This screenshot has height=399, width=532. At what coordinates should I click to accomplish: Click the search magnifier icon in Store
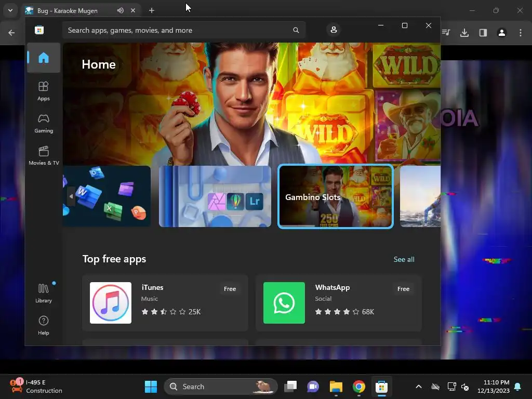296,30
